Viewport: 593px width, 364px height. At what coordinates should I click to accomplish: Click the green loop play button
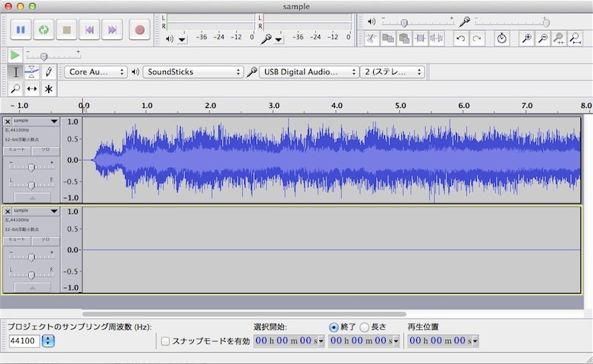point(44,30)
